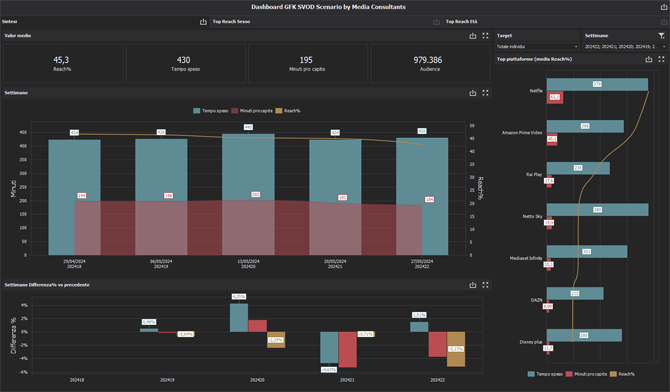Export the Valor medio panel
This screenshot has width=670, height=392.
(x=473, y=36)
